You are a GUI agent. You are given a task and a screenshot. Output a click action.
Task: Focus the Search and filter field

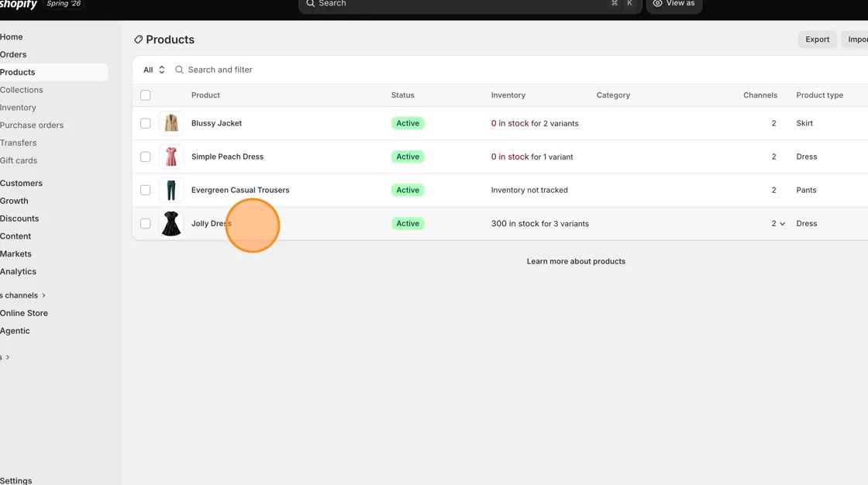[220, 70]
